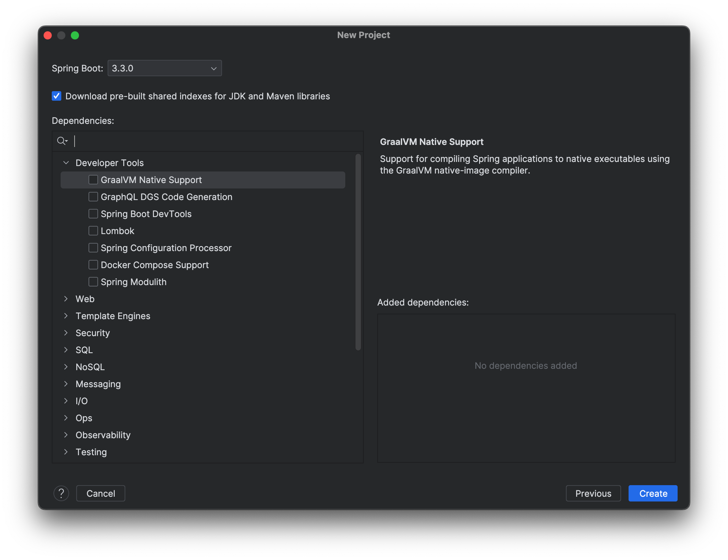Expand the NoSQL category
The image size is (728, 560).
pos(66,366)
